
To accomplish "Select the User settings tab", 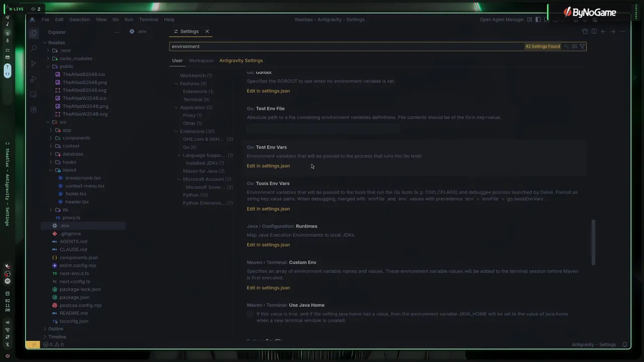I will pyautogui.click(x=177, y=60).
